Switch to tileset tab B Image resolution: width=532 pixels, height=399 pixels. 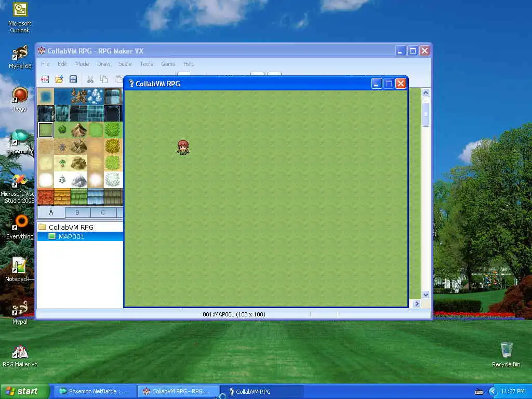[x=77, y=212]
